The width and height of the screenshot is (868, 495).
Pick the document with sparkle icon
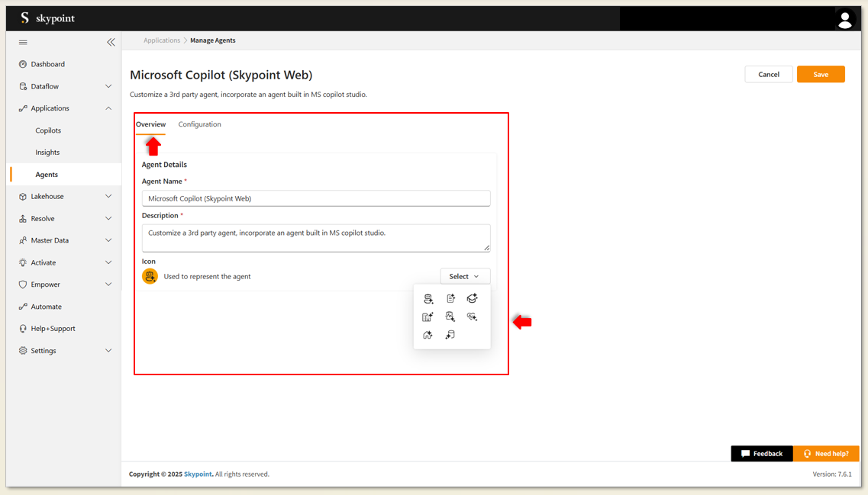click(x=450, y=298)
